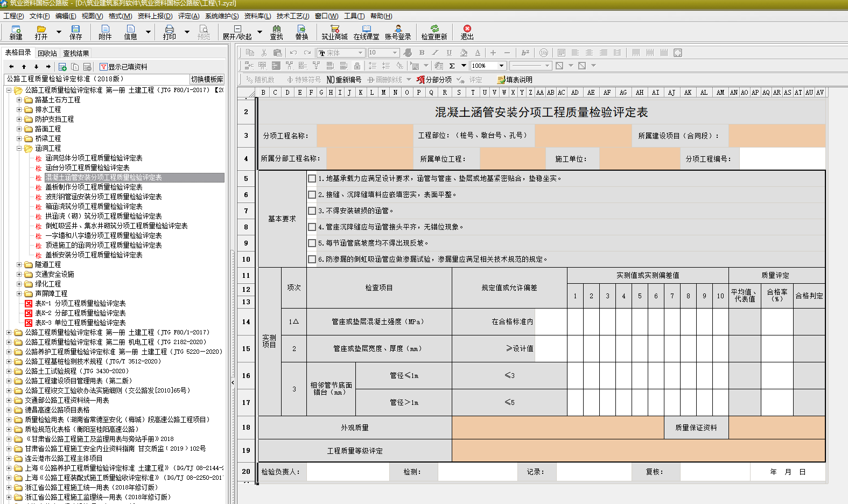Select 表K-1 分项工程质量检验评定表
The width and height of the screenshot is (848, 504).
[80, 303]
